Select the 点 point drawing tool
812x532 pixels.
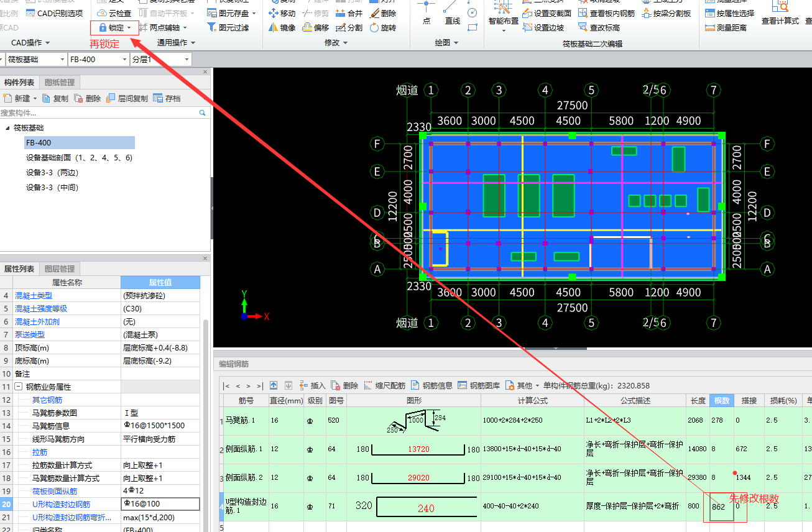pyautogui.click(x=426, y=14)
